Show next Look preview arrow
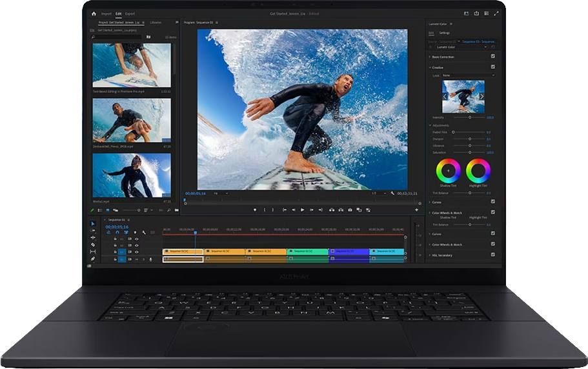This screenshot has width=588, height=369. (482, 97)
